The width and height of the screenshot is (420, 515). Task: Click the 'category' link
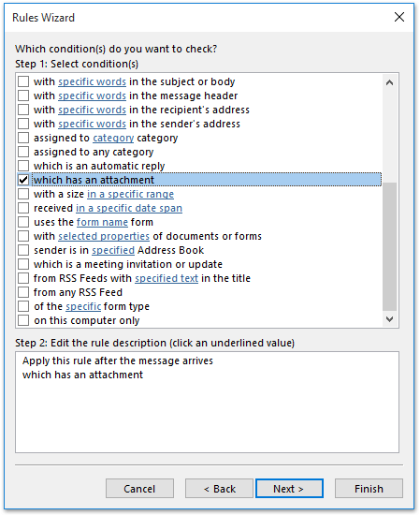tap(113, 138)
